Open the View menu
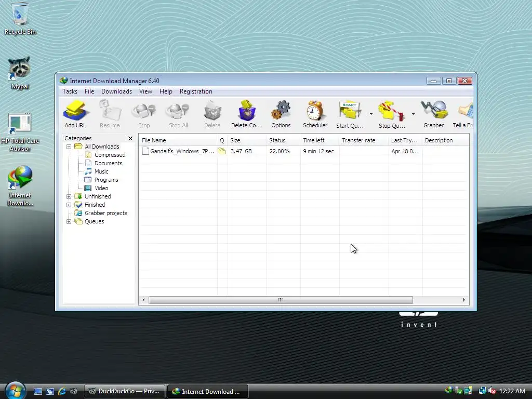The width and height of the screenshot is (532, 399). coord(145,91)
